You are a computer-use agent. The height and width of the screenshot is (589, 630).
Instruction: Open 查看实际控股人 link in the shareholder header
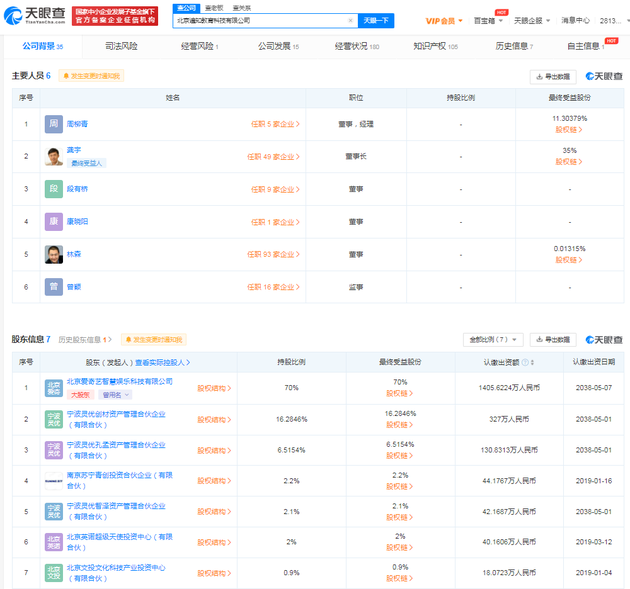click(162, 362)
